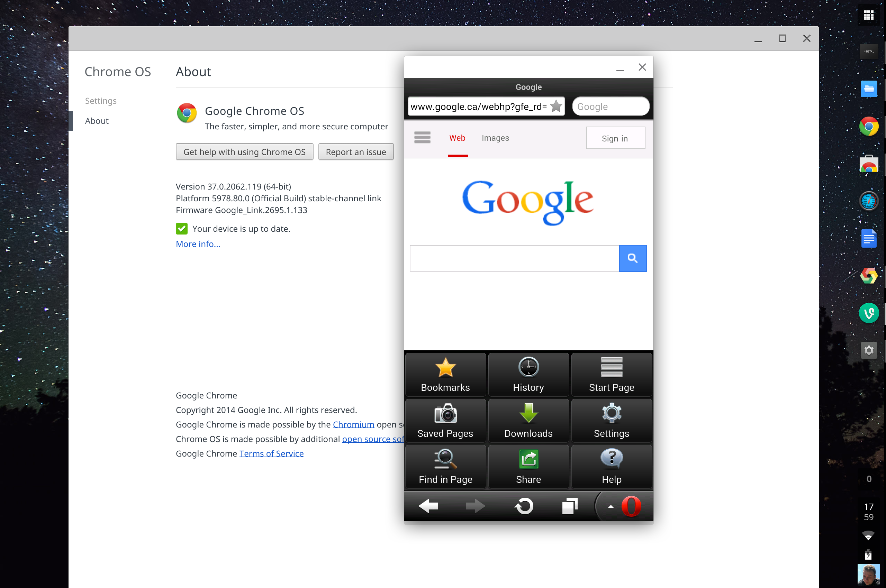
Task: Click Get help with using Chrome OS button
Action: (x=245, y=151)
